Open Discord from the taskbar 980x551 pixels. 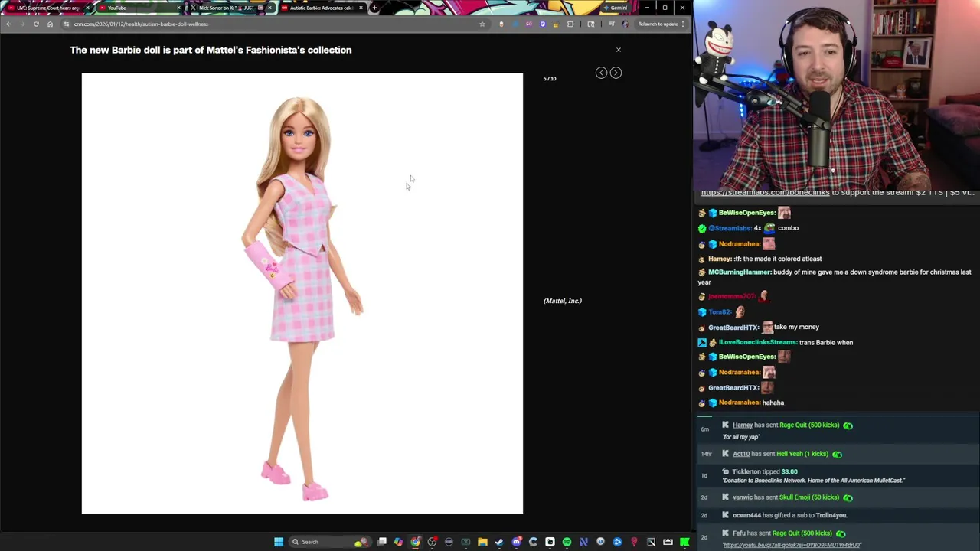[517, 542]
